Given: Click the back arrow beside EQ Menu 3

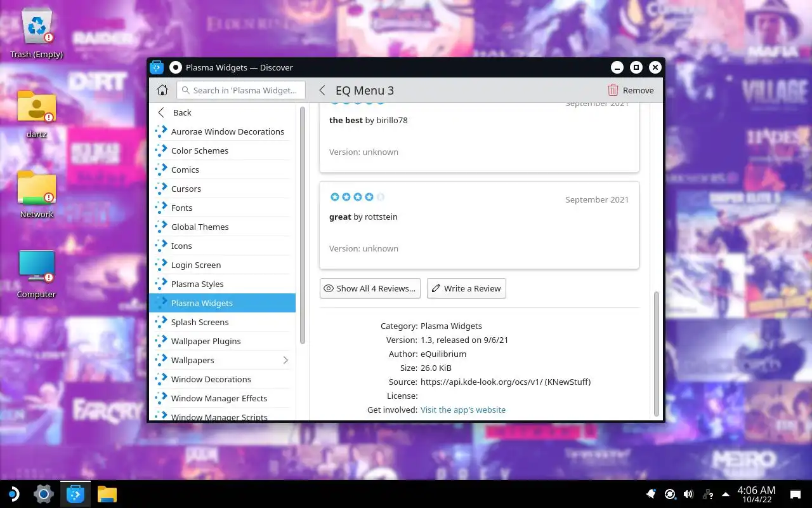Looking at the screenshot, I should click(x=322, y=90).
